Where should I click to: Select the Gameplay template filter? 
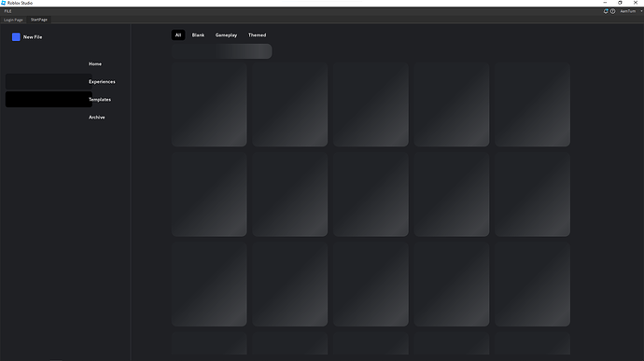coord(226,35)
